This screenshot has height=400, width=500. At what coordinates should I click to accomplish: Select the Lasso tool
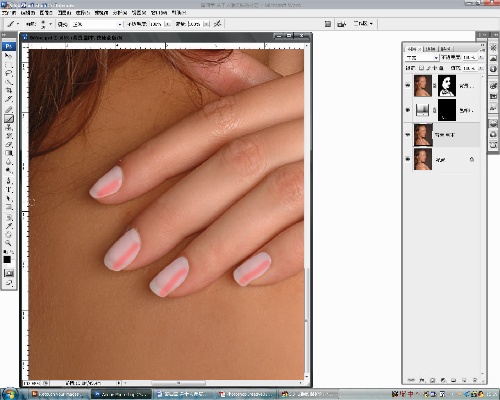tap(8, 73)
